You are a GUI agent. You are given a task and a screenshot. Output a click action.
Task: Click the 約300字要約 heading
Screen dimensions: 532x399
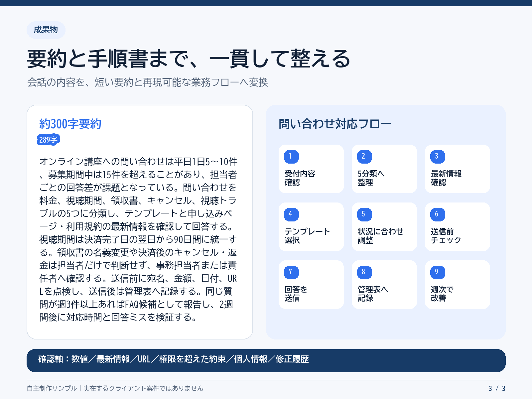(70, 124)
